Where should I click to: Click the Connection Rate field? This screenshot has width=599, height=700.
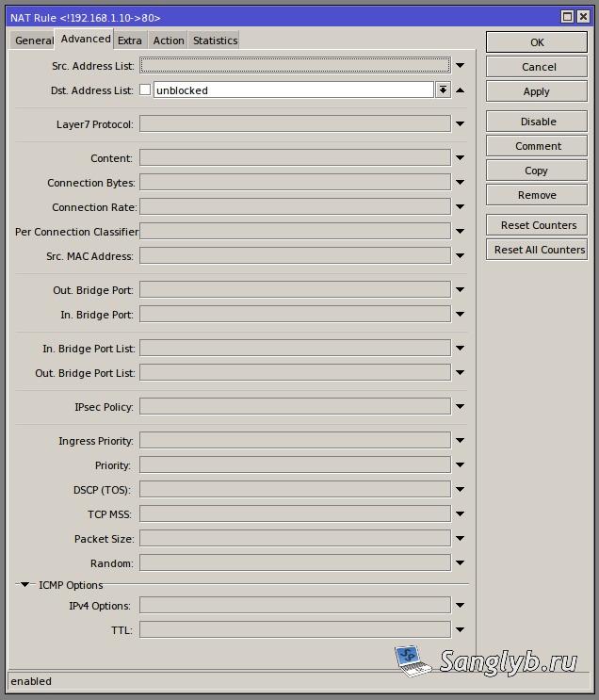295,206
